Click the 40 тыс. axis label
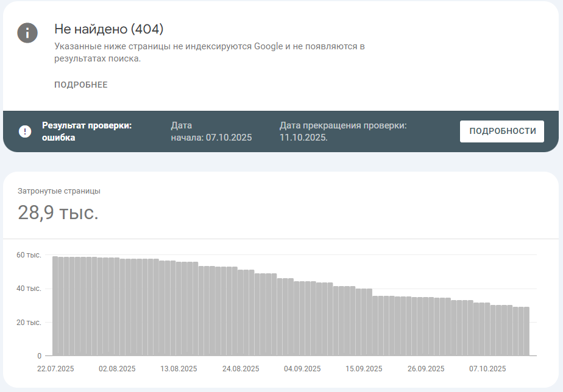This screenshot has width=563, height=392. pos(29,289)
